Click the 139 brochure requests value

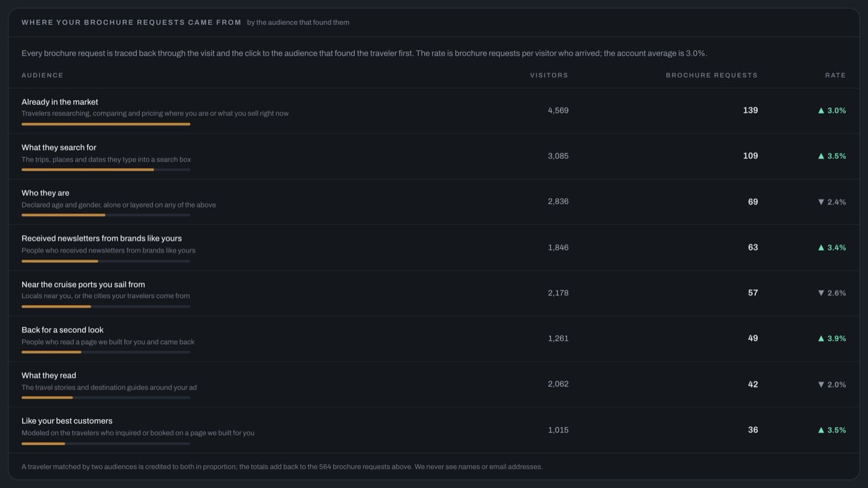pos(750,110)
